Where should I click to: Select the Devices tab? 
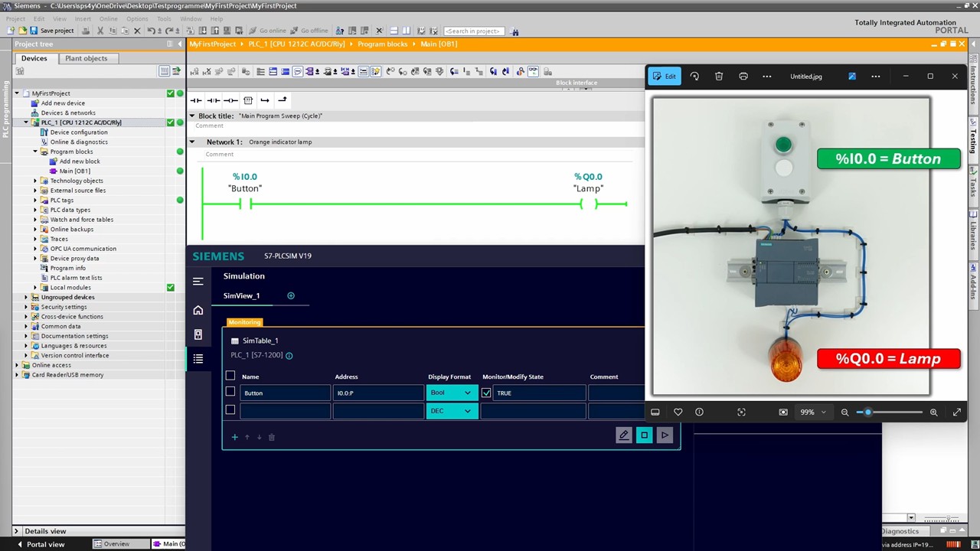pos(34,58)
